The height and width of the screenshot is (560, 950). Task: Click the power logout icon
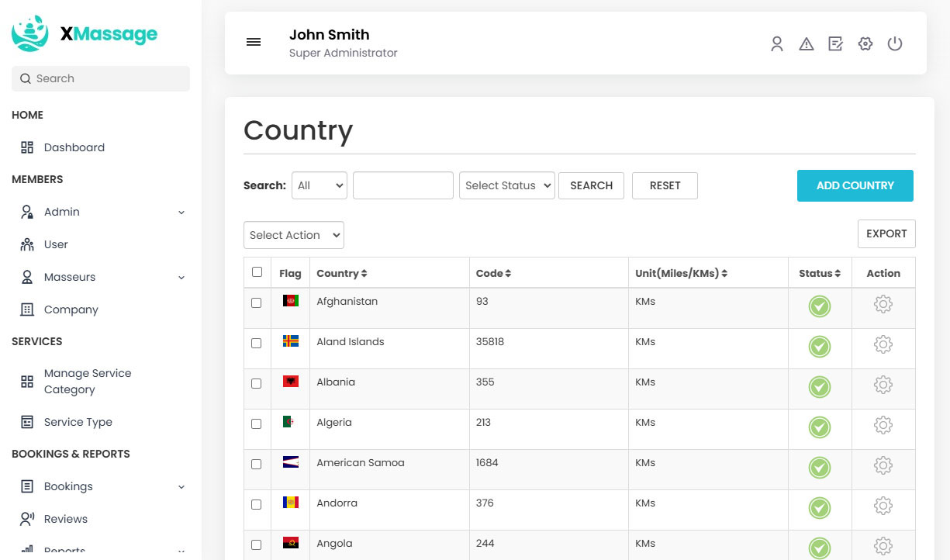click(895, 44)
